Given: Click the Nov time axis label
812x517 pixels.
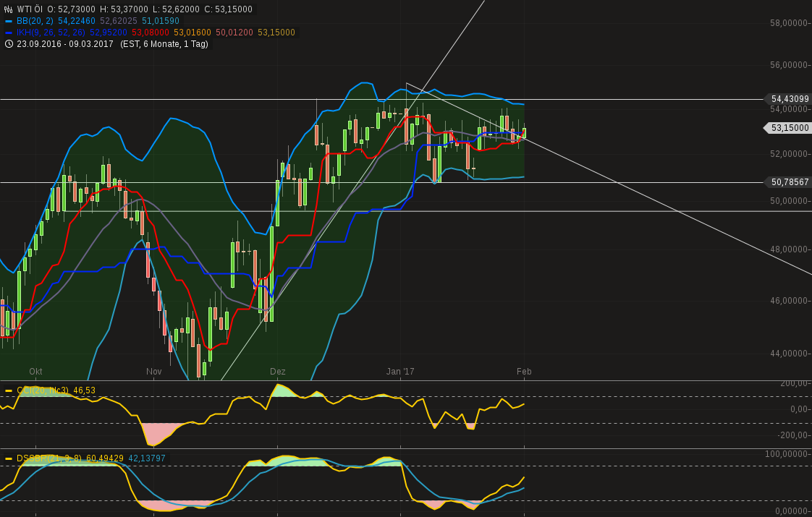Looking at the screenshot, I should [154, 372].
